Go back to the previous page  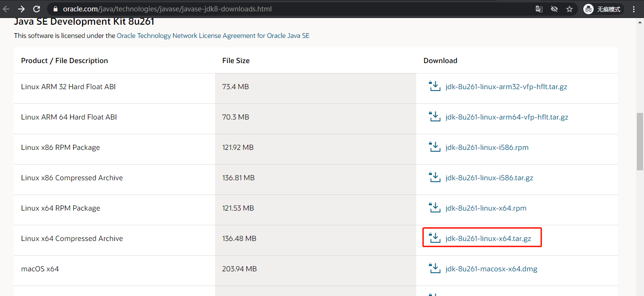[x=6, y=9]
